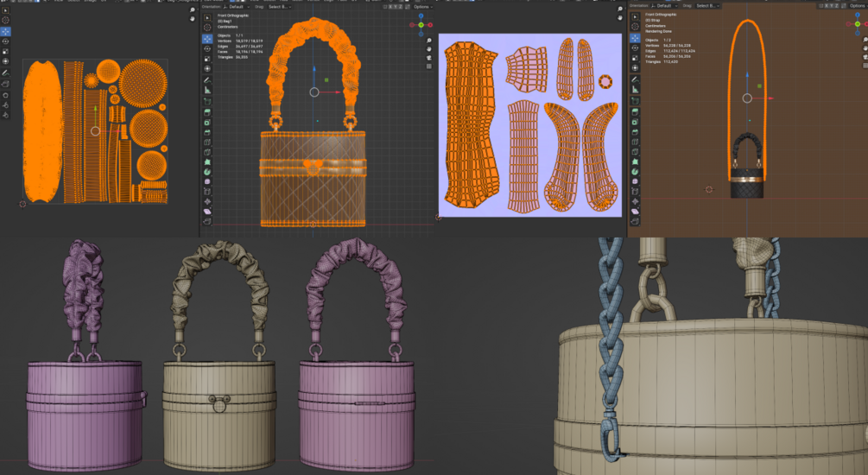This screenshot has width=868, height=475.
Task: Click the zoom magnifier in Bag1 viewport
Action: [429, 41]
